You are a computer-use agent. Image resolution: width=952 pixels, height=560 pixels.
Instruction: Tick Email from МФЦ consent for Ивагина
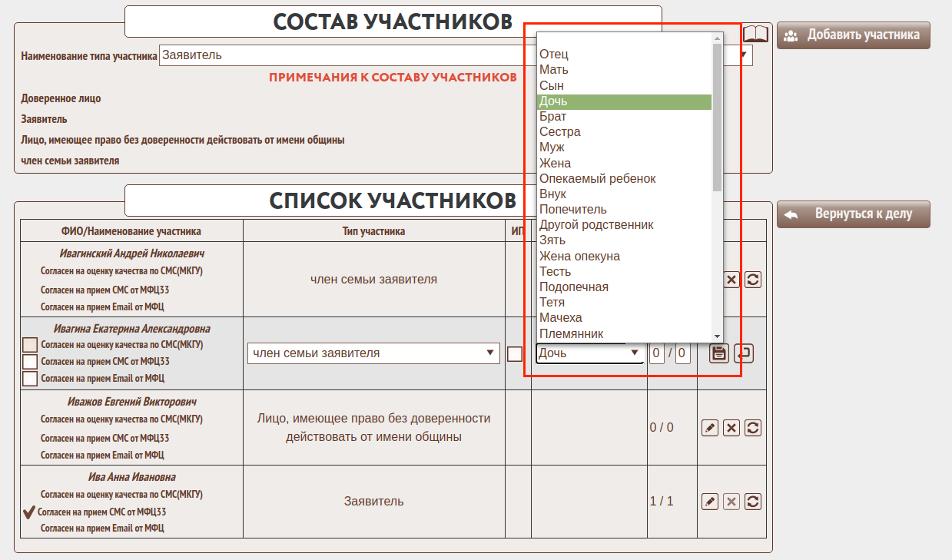point(30,378)
